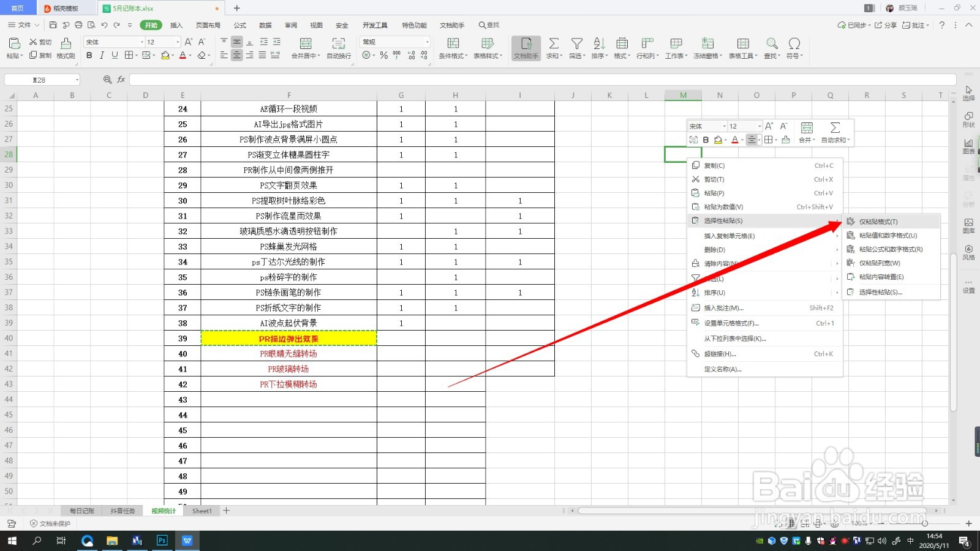Image resolution: width=980 pixels, height=551 pixels.
Task: Choose 设置单元格格式(F) in the context menu
Action: point(764,323)
